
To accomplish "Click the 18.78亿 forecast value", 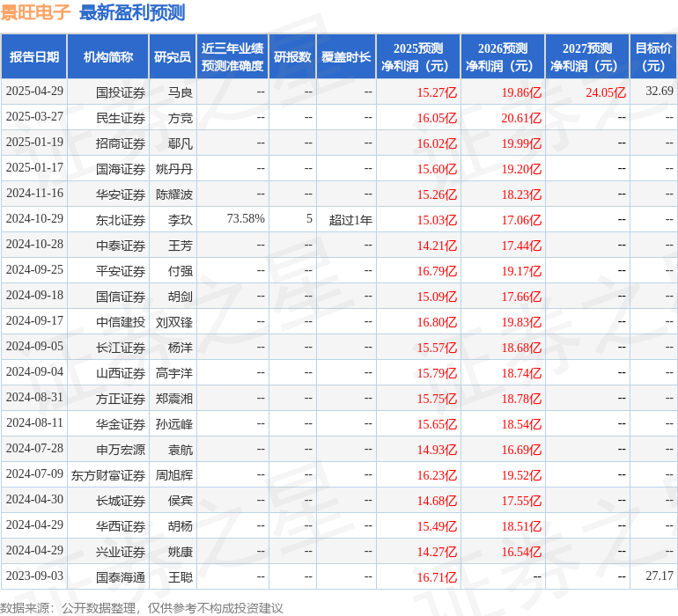I will [x=521, y=399].
